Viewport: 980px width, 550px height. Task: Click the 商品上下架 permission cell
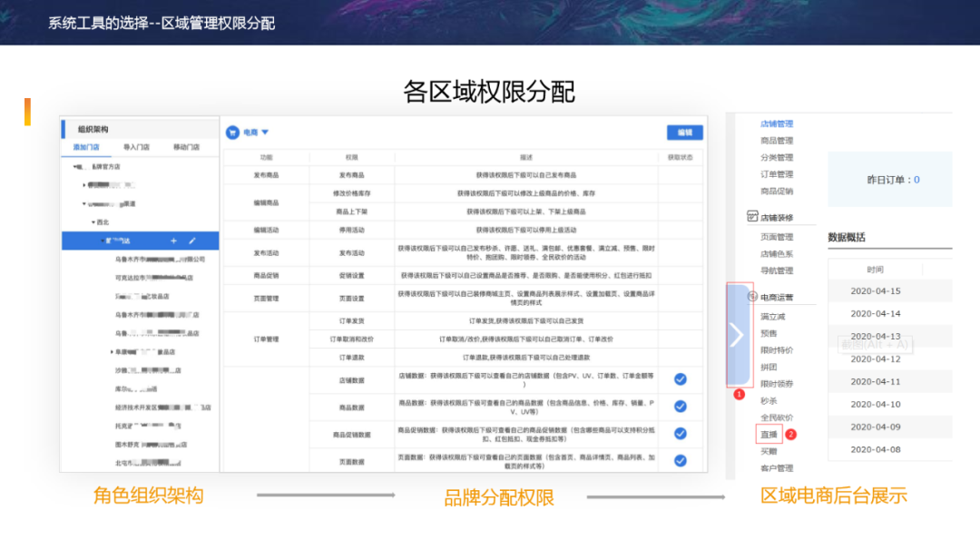coord(351,211)
